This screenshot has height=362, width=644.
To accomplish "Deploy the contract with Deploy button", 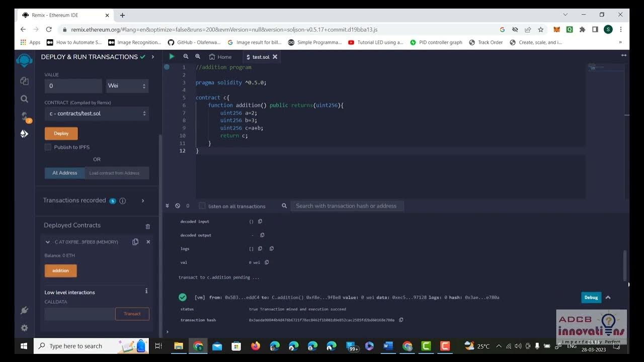I will click(61, 133).
